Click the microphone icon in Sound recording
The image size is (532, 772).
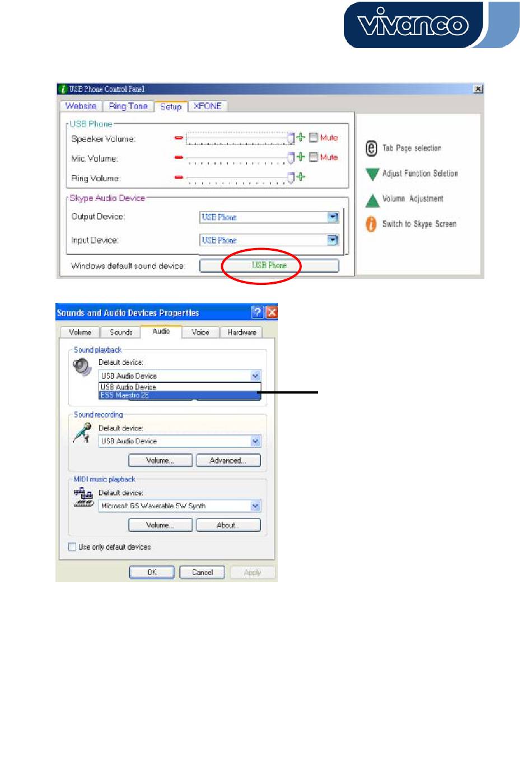[82, 433]
